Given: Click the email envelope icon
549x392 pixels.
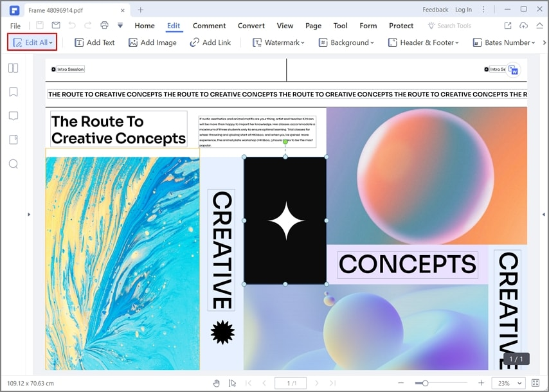Looking at the screenshot, I should [x=56, y=26].
